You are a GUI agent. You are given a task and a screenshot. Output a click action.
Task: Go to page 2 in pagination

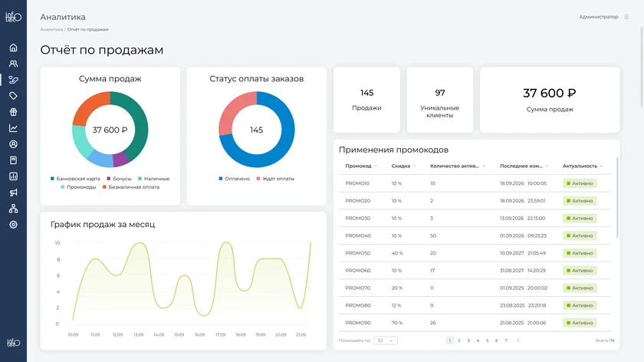[459, 341]
